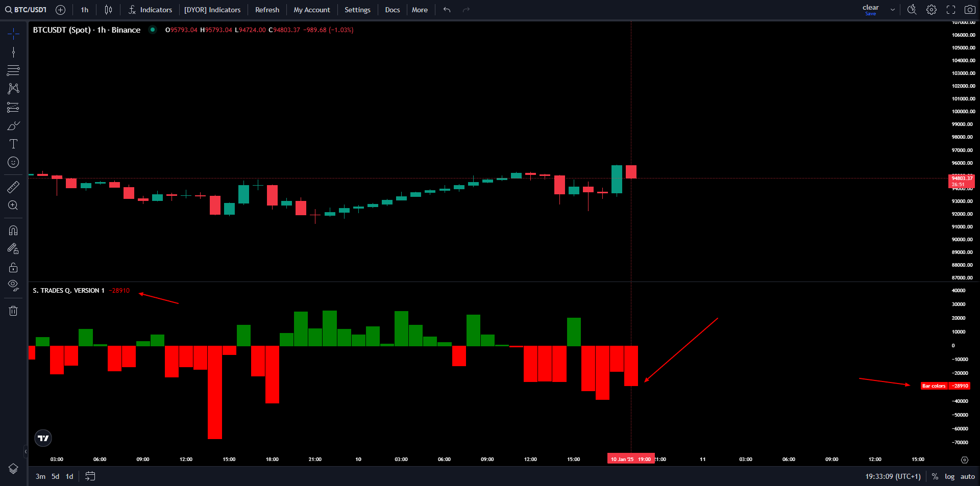
Task: Select the crosshair cursor tool
Action: 13,34
